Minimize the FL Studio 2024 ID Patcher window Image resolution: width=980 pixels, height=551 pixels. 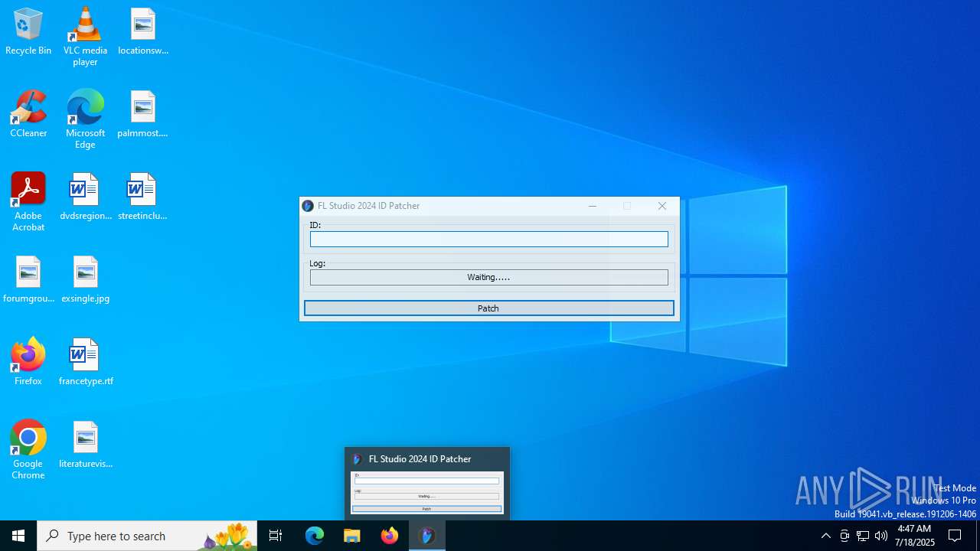[592, 206]
